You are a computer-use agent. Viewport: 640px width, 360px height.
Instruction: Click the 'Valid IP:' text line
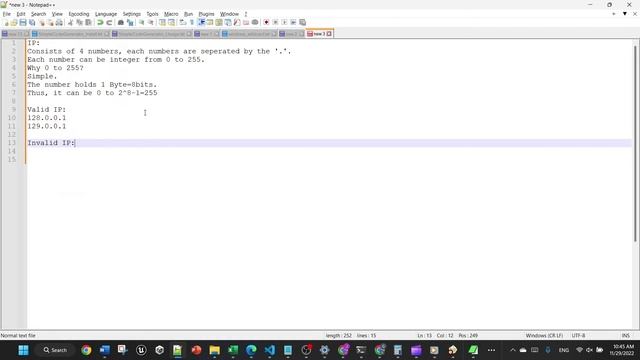pos(47,109)
